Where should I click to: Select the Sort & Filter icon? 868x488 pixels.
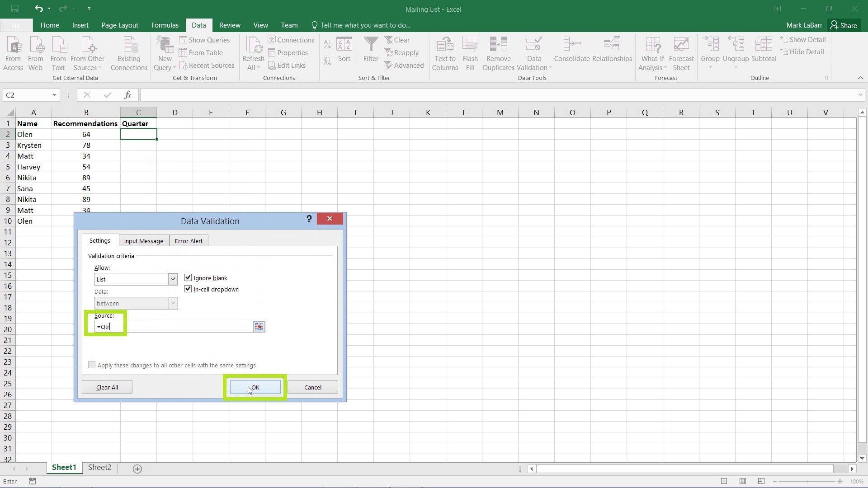(x=374, y=77)
